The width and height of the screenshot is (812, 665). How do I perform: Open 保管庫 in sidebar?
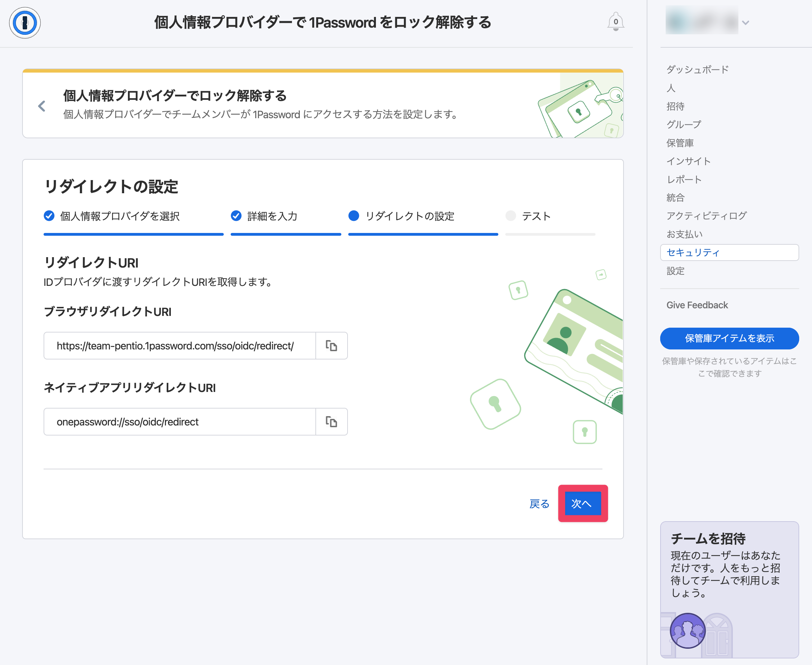click(x=680, y=143)
